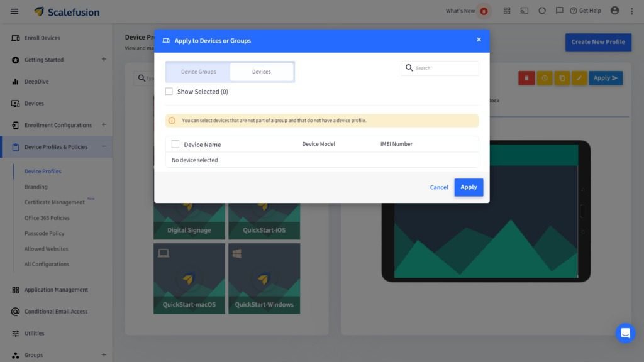This screenshot has height=362, width=644.
Task: Click the user account avatar icon
Action: click(614, 11)
